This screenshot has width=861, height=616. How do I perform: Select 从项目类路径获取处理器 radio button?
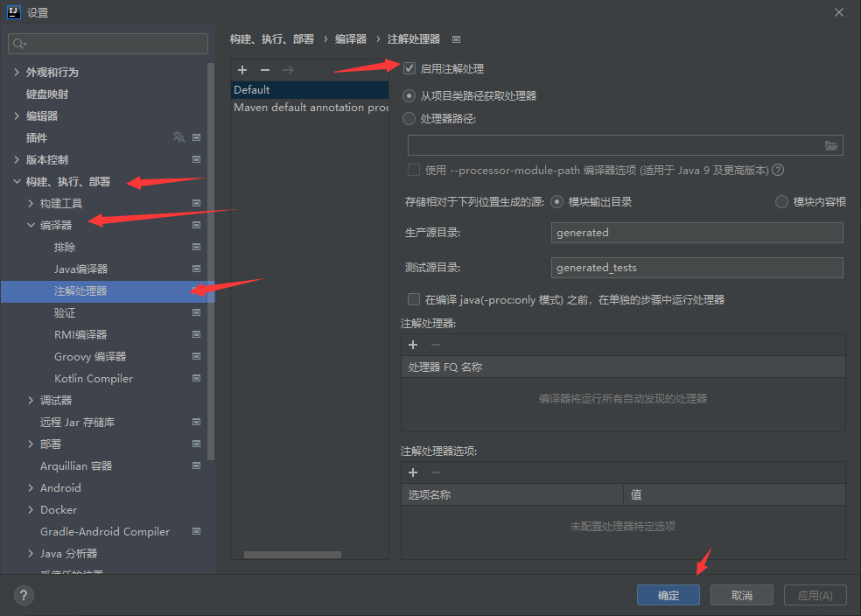pyautogui.click(x=409, y=96)
